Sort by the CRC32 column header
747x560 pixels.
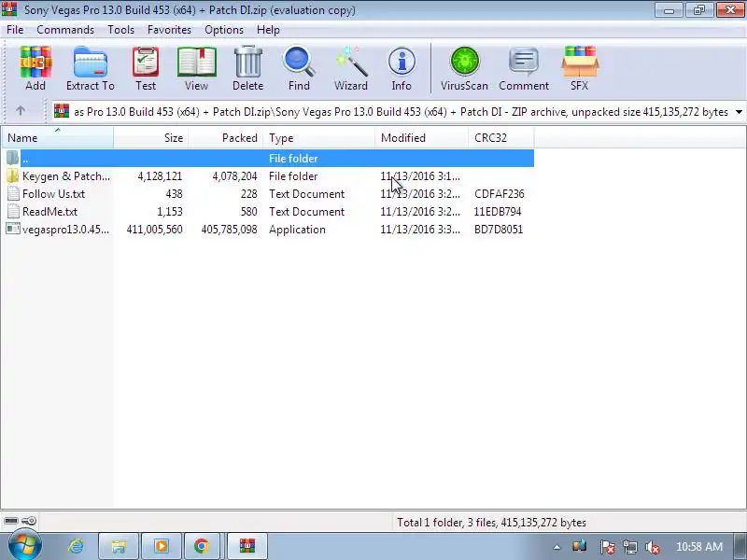pos(501,137)
